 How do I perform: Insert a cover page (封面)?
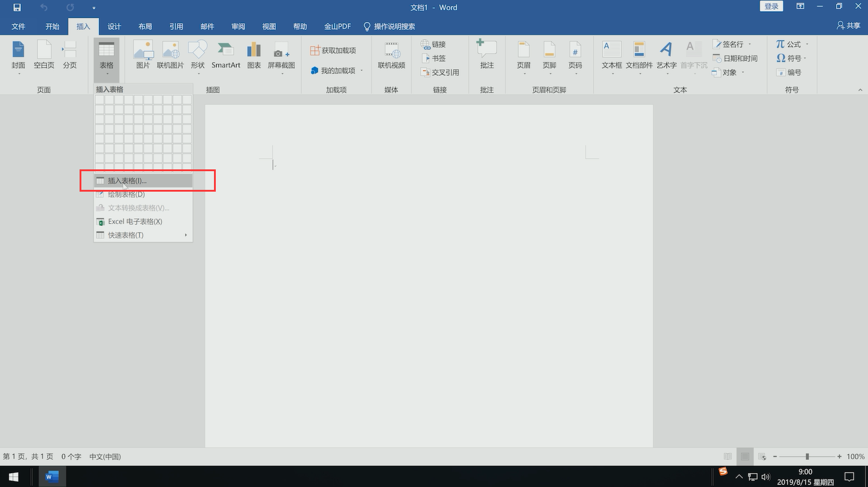point(19,57)
